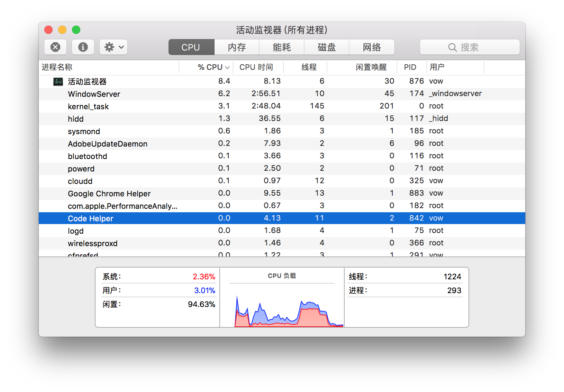Click the _hidd user cell
The image size is (564, 392).
(438, 119)
